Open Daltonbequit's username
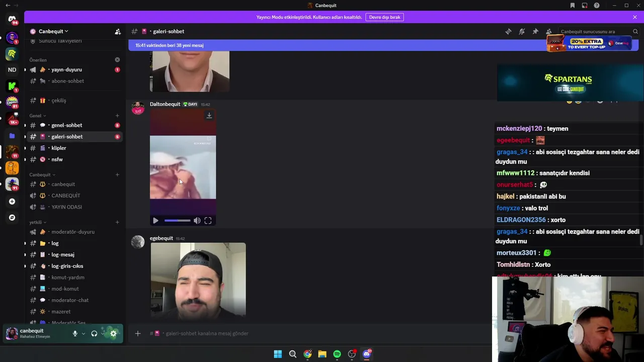Viewport: 644px width, 362px height. (165, 104)
